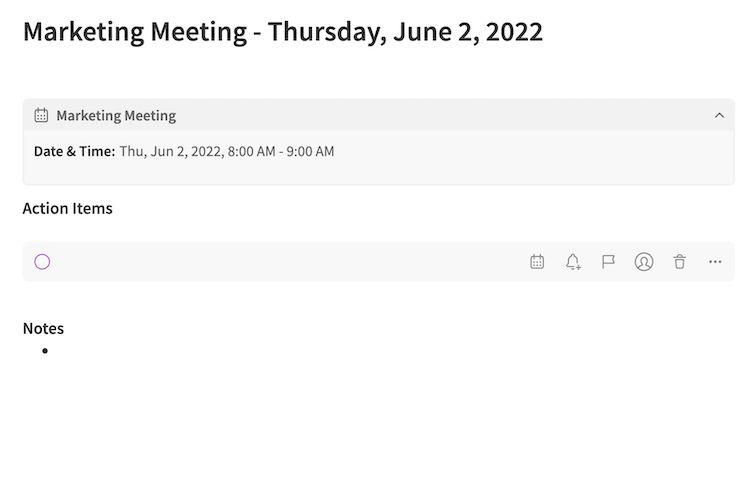Click the Date & Time label
Viewport: 750px width, 500px height.
point(74,152)
